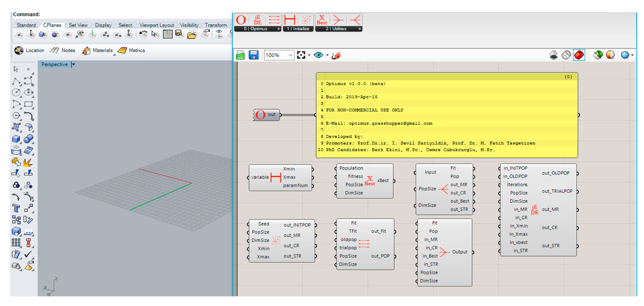Switch to the Viewport Layout tab

pyautogui.click(x=156, y=25)
